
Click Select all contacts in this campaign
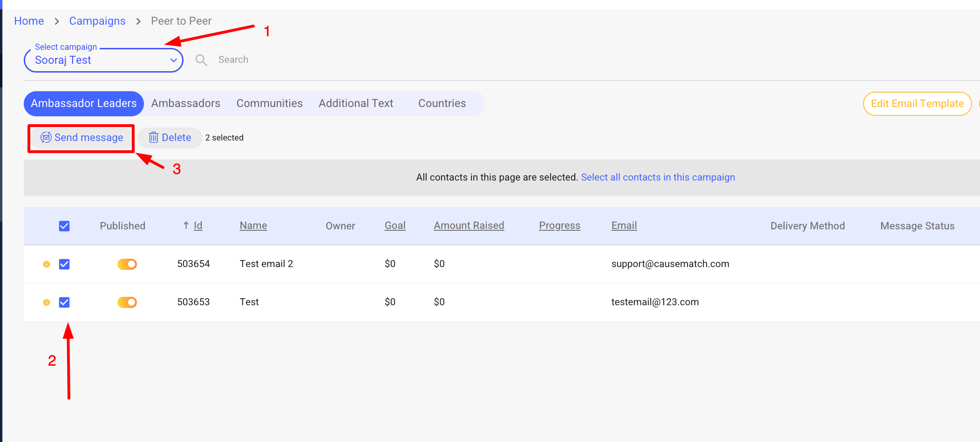tap(658, 177)
